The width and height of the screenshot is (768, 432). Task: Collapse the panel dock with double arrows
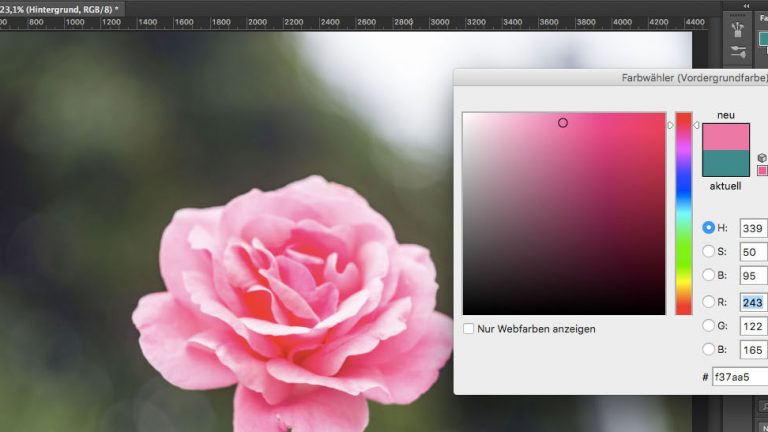coord(747,5)
